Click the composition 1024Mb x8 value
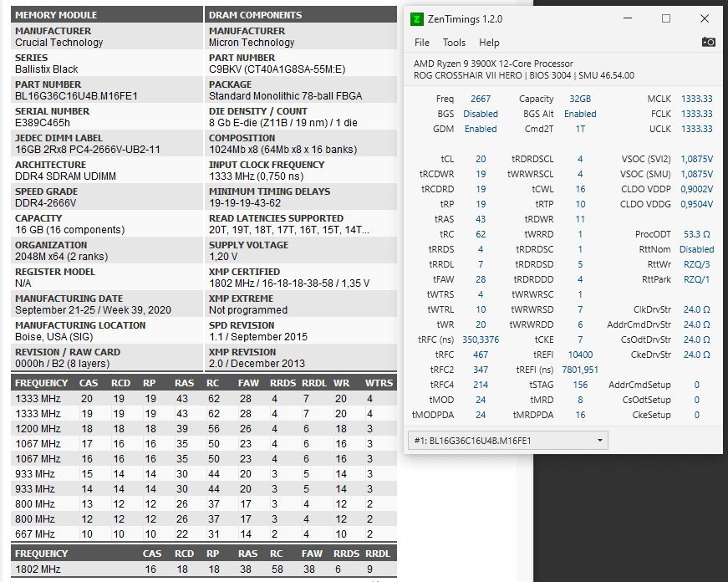 click(283, 150)
